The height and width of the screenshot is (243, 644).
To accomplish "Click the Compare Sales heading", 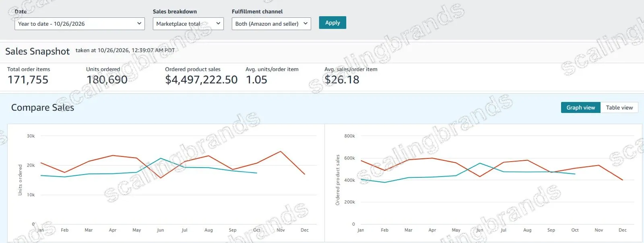I will [x=43, y=108].
